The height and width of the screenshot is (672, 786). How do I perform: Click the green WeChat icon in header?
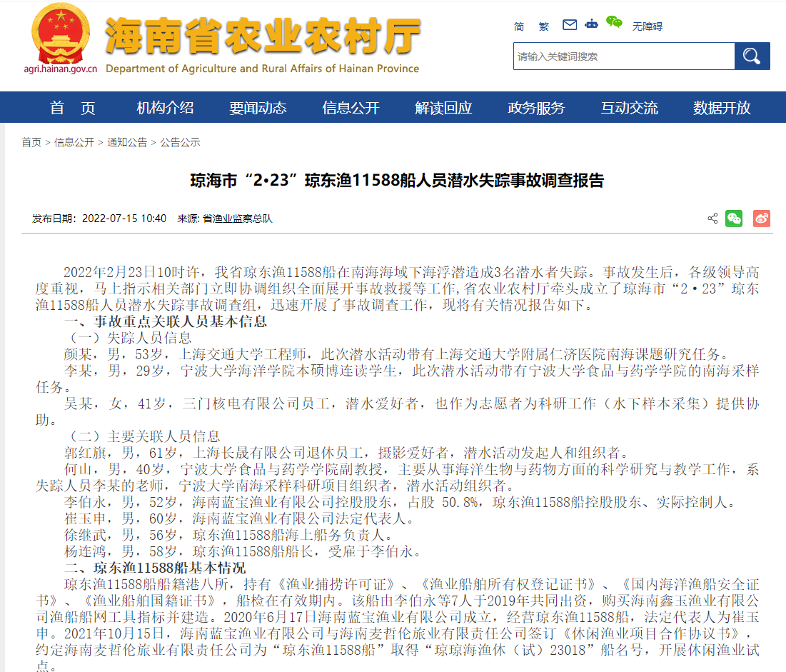[613, 22]
